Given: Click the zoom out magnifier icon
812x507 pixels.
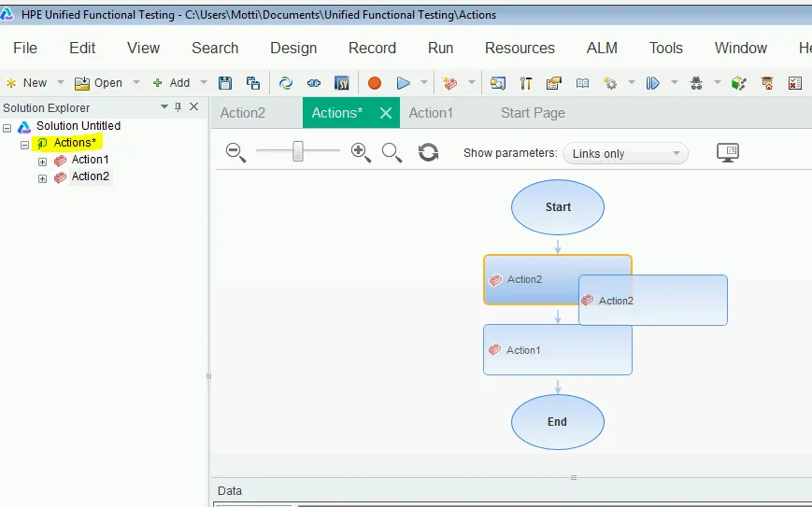Looking at the screenshot, I should 235,153.
